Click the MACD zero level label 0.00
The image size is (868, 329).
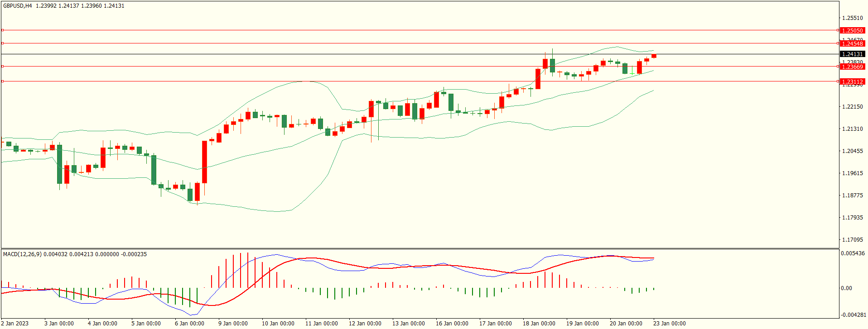(846, 288)
